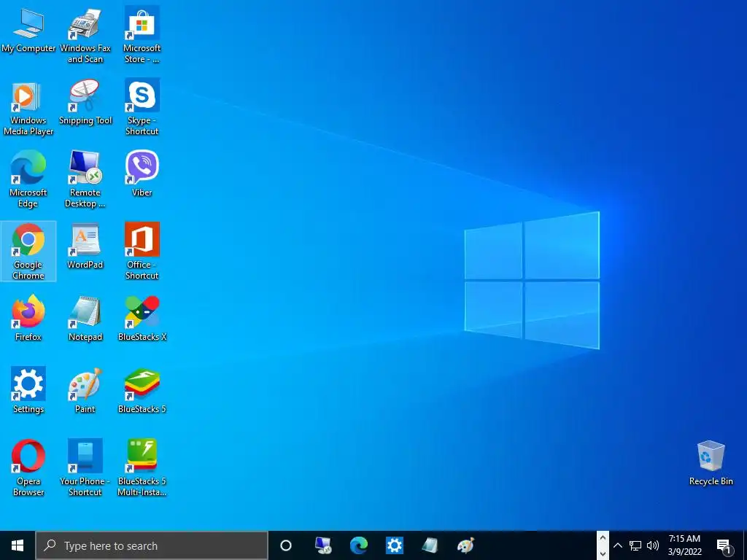The height and width of the screenshot is (560, 747).
Task: Click the taskbar search box
Action: (x=152, y=545)
